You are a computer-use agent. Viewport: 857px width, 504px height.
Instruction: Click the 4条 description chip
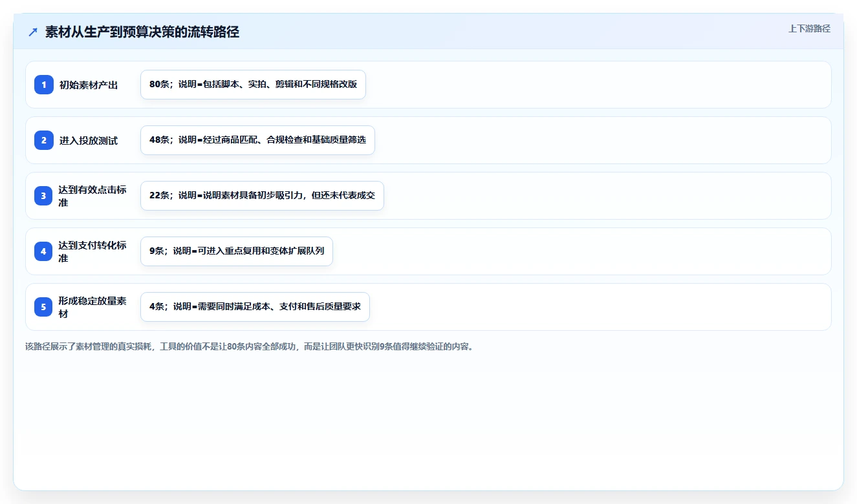pyautogui.click(x=255, y=307)
